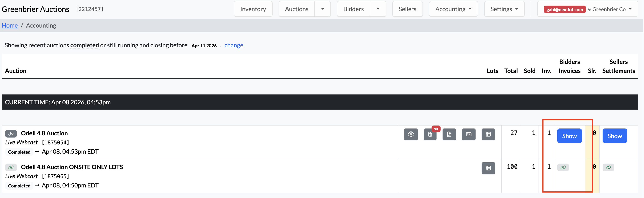Image resolution: width=644 pixels, height=198 pixels.
Task: Go to the Inventory page
Action: click(x=253, y=9)
